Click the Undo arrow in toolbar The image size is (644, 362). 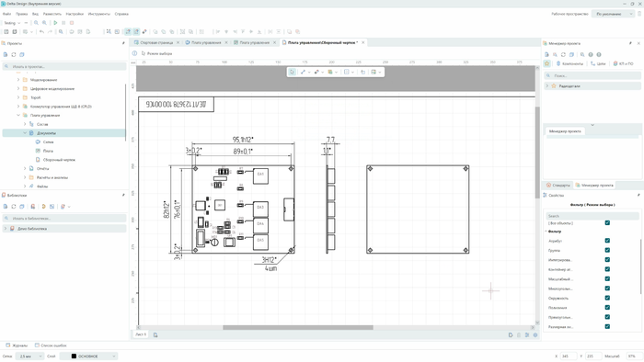click(41, 32)
